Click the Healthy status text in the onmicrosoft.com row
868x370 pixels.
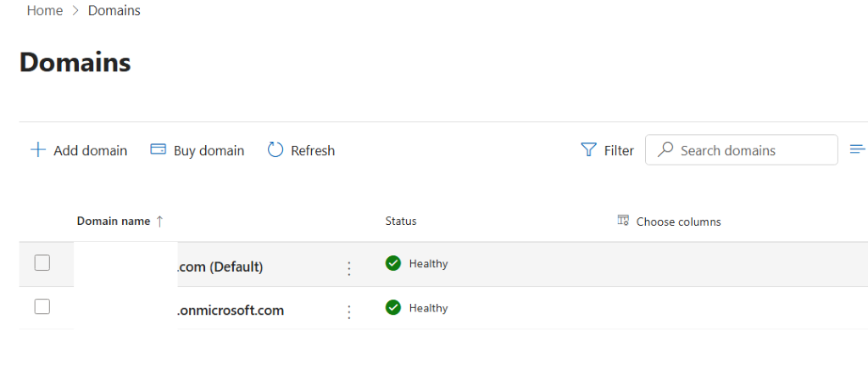point(428,308)
